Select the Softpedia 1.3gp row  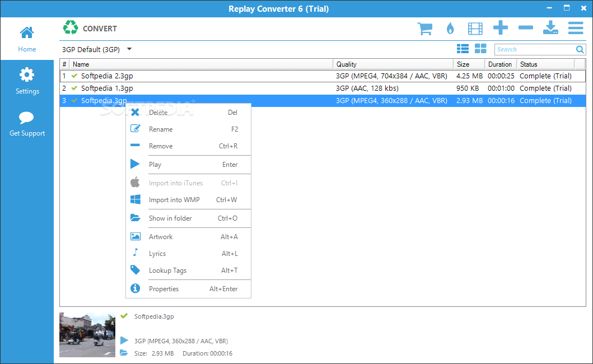click(323, 88)
